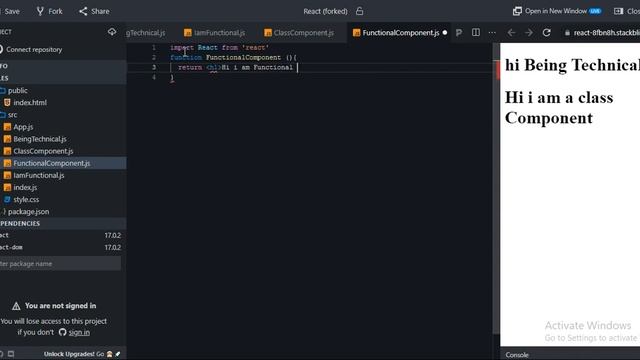Click the cloud upload icon in project header
Image resolution: width=640 pixels, height=360 pixels.
112,32
